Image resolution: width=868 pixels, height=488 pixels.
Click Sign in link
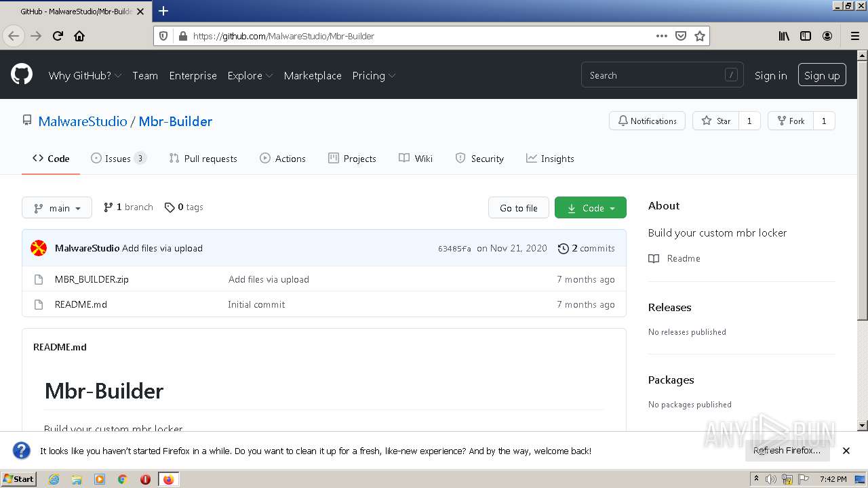771,75
